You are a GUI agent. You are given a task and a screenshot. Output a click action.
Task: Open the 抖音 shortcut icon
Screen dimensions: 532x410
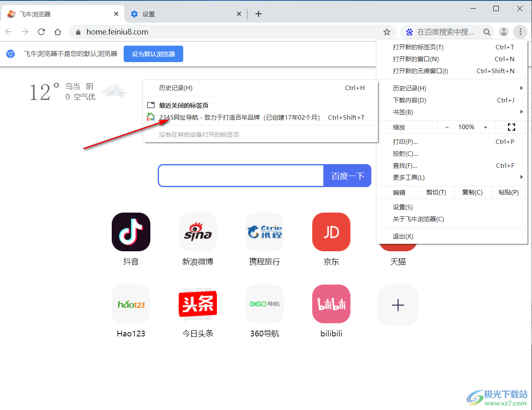tap(131, 232)
